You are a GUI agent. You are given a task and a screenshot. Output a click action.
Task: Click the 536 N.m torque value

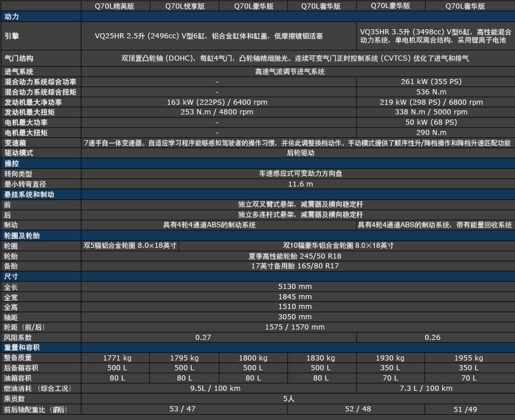tap(431, 92)
